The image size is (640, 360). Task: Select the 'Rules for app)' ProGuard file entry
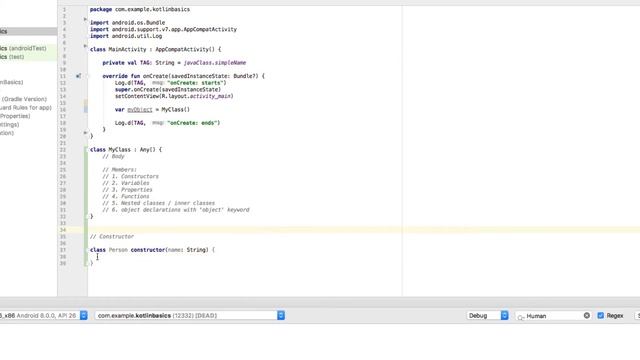coord(26,108)
